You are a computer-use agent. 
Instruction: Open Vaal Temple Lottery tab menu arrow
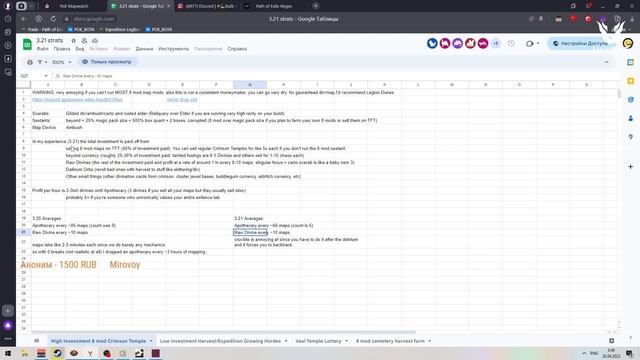(x=347, y=341)
